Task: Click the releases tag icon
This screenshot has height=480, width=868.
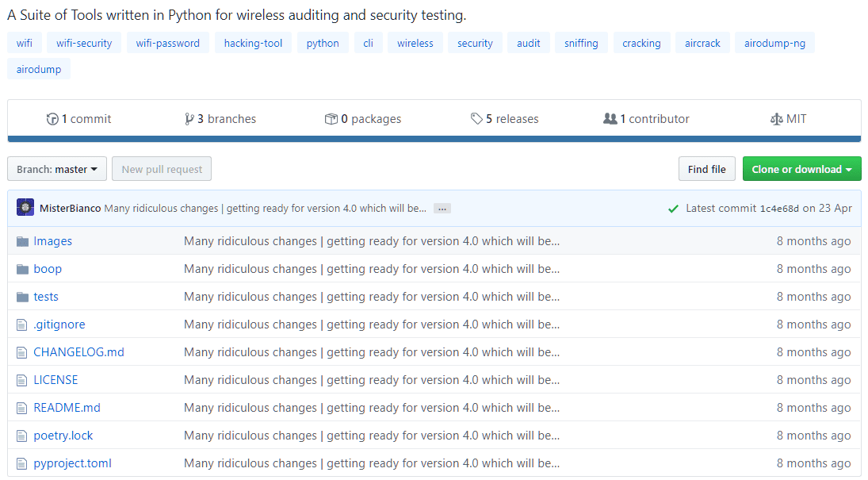Action: 476,119
